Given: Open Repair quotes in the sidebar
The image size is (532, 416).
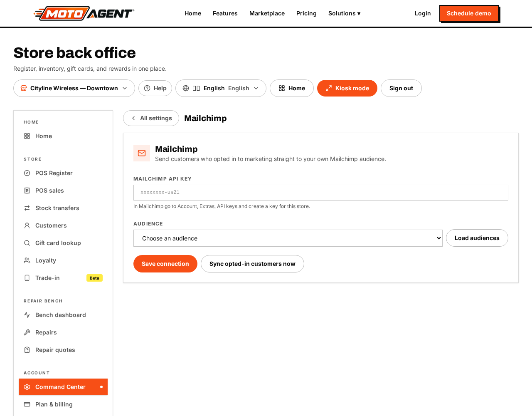Looking at the screenshot, I should pyautogui.click(x=63, y=350).
